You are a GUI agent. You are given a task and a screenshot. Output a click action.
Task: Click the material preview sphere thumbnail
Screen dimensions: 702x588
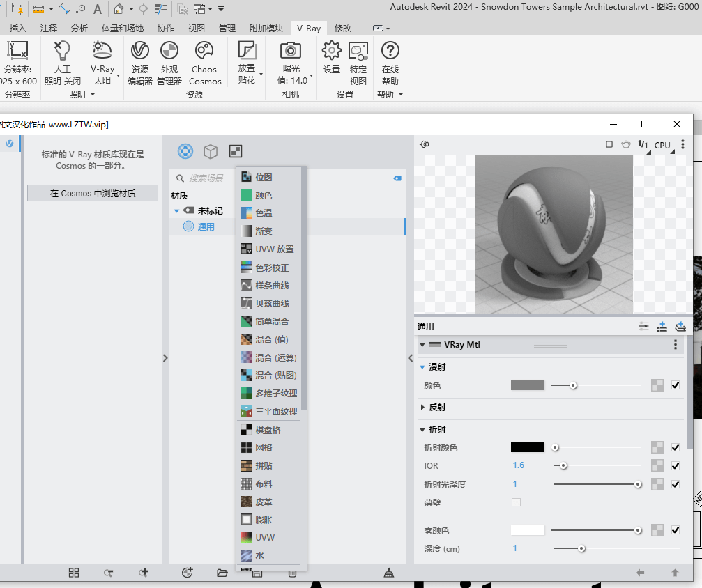coord(554,234)
